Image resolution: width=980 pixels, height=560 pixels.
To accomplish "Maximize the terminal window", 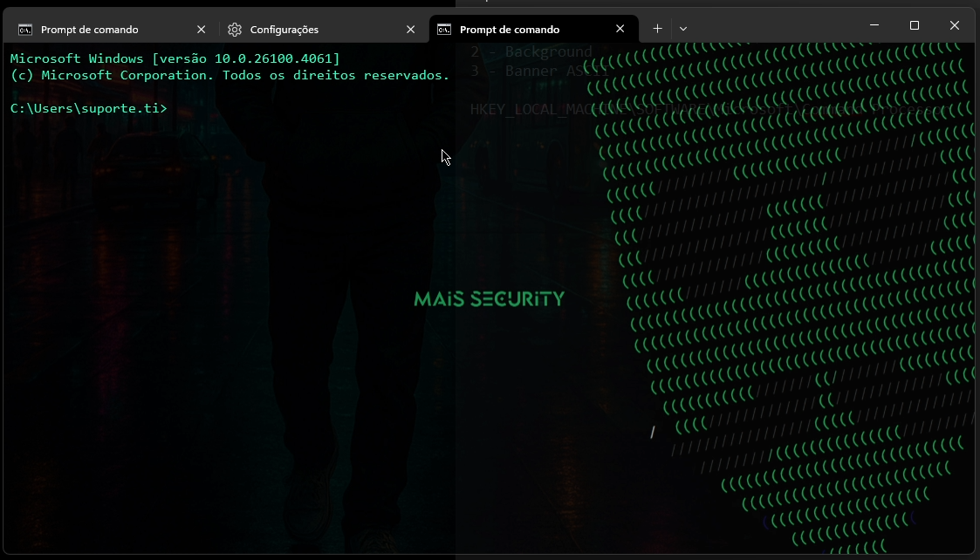I will pos(915,25).
